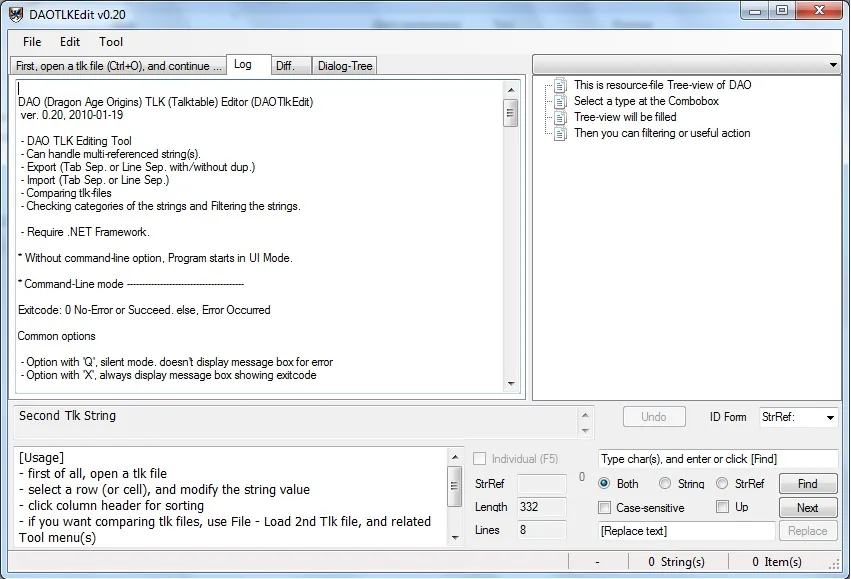Click the search text input field
This screenshot has width=851, height=579.
click(717, 459)
